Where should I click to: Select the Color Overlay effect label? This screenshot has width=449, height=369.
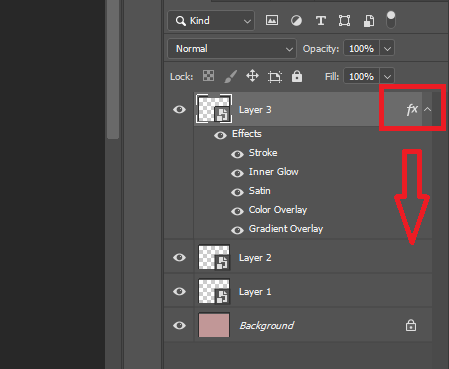278,210
